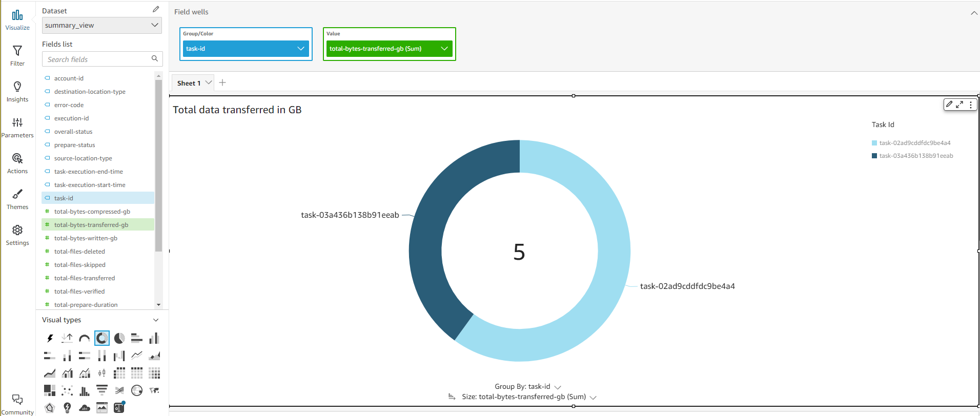Image resolution: width=980 pixels, height=416 pixels.
Task: Select the Word cloud visual type
Action: click(x=85, y=408)
